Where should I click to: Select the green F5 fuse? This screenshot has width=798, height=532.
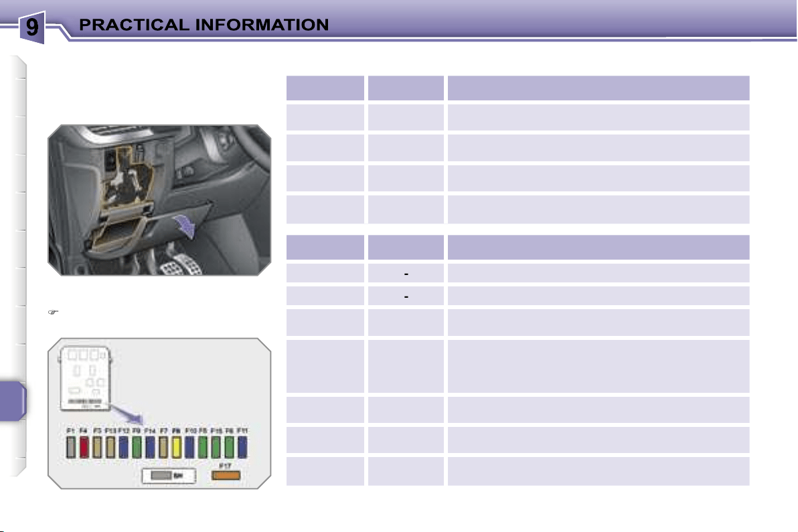tap(203, 447)
